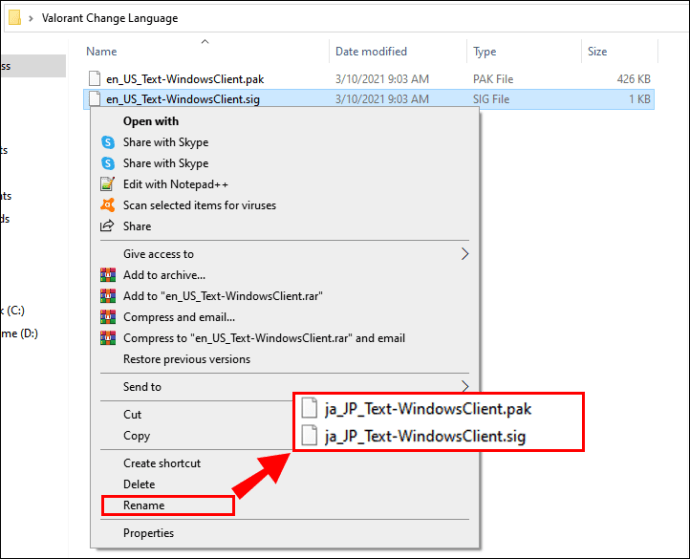Click the date modified of the .pak file
The image size is (690, 559).
click(382, 79)
